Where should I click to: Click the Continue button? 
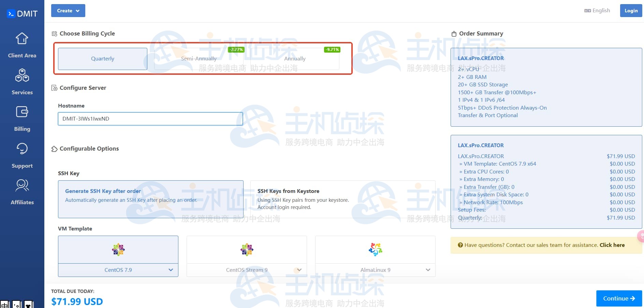pyautogui.click(x=619, y=298)
